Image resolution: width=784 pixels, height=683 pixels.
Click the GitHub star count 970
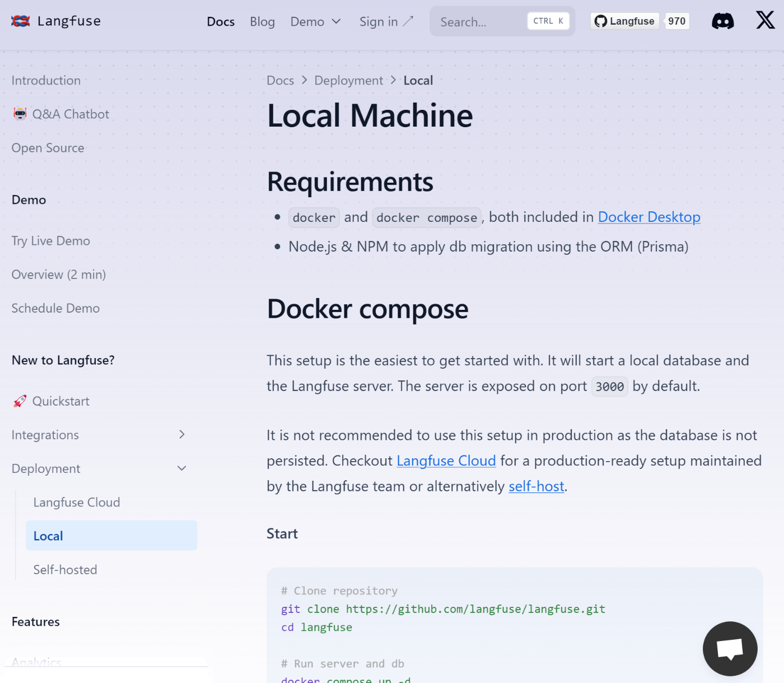(x=676, y=21)
